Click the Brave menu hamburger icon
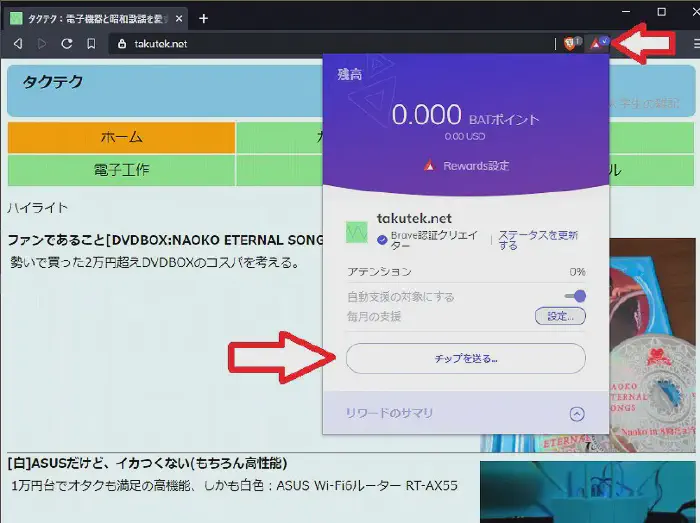This screenshot has height=523, width=700. (x=696, y=44)
